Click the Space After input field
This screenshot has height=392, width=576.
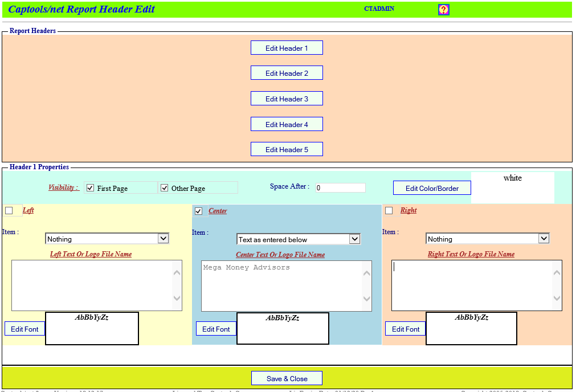[340, 187]
